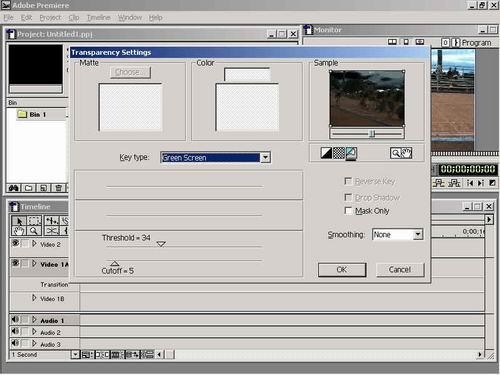500x375 pixels.
Task: Select the Timeline Hand tool
Action: click(x=19, y=231)
